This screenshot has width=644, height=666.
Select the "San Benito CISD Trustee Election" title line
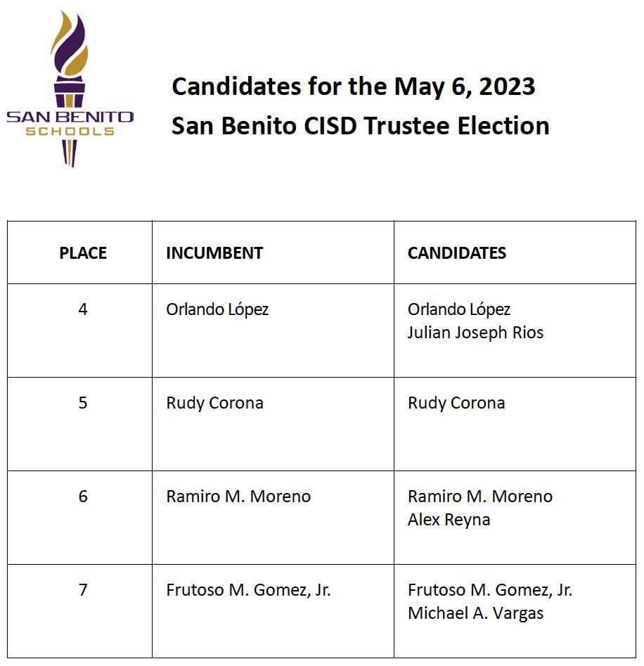360,126
